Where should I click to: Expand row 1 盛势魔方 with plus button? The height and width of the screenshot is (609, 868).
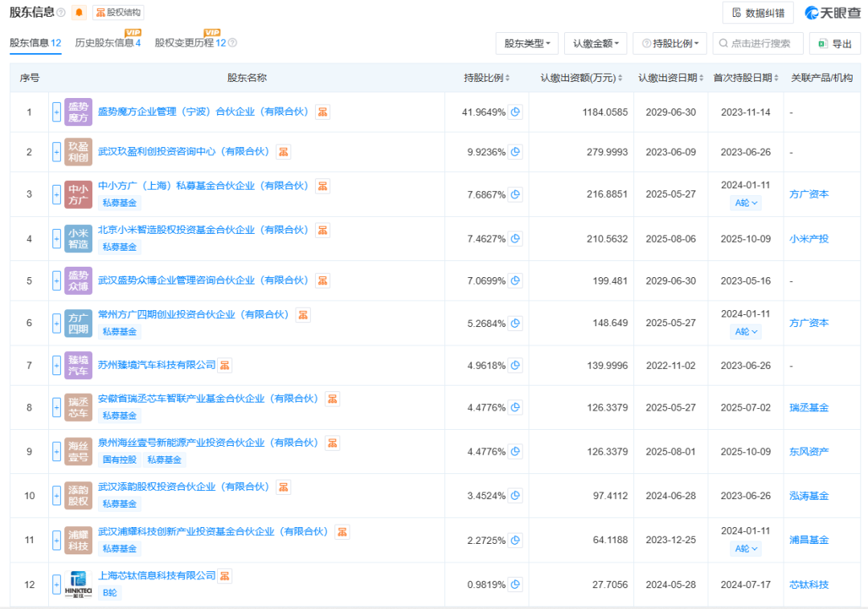click(56, 112)
